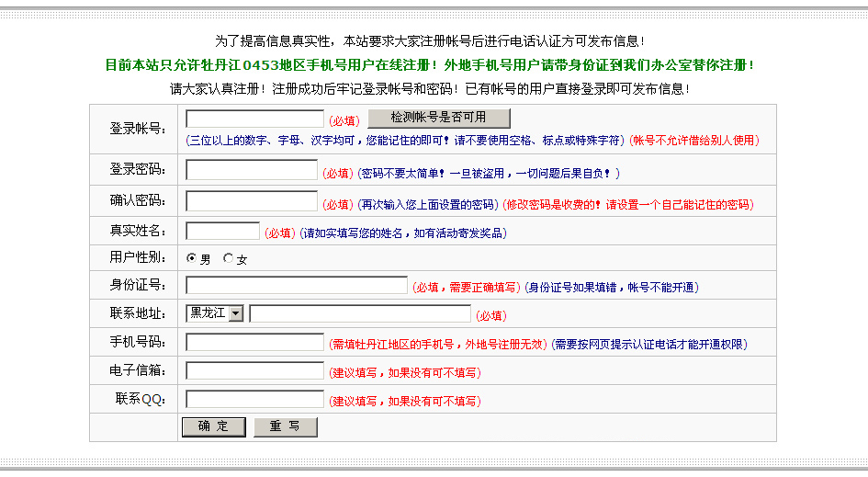The image size is (868, 477).
Task: Focus the 手机号码 mobile number field
Action: pyautogui.click(x=254, y=342)
